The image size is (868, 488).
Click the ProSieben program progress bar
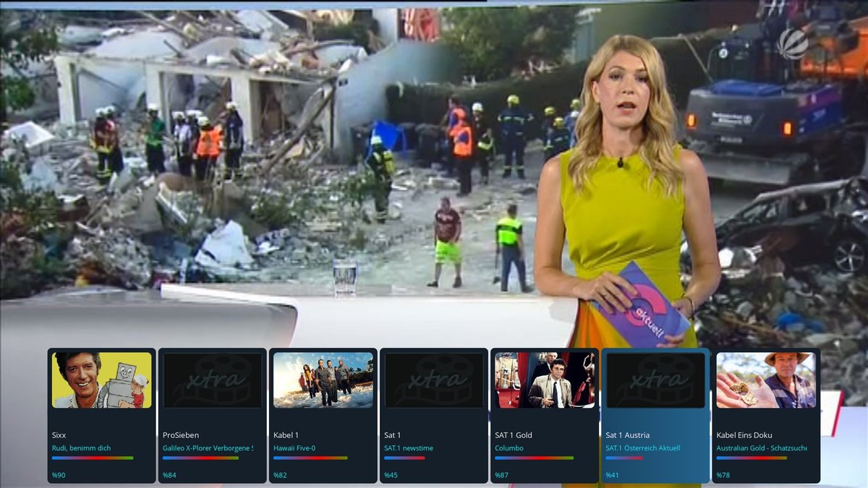click(x=200, y=458)
